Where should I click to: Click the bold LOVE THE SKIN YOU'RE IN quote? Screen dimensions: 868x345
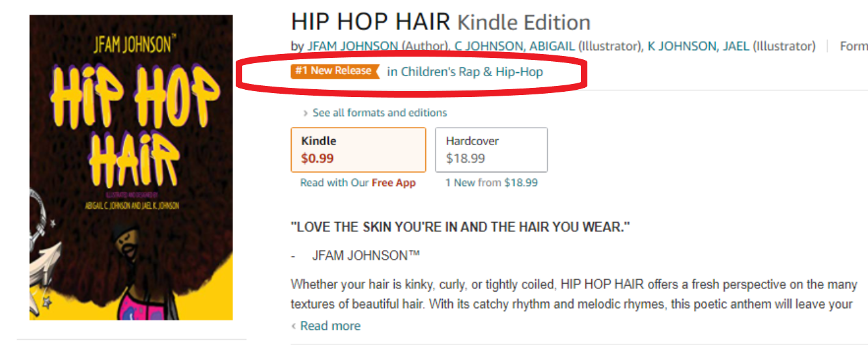(x=460, y=227)
